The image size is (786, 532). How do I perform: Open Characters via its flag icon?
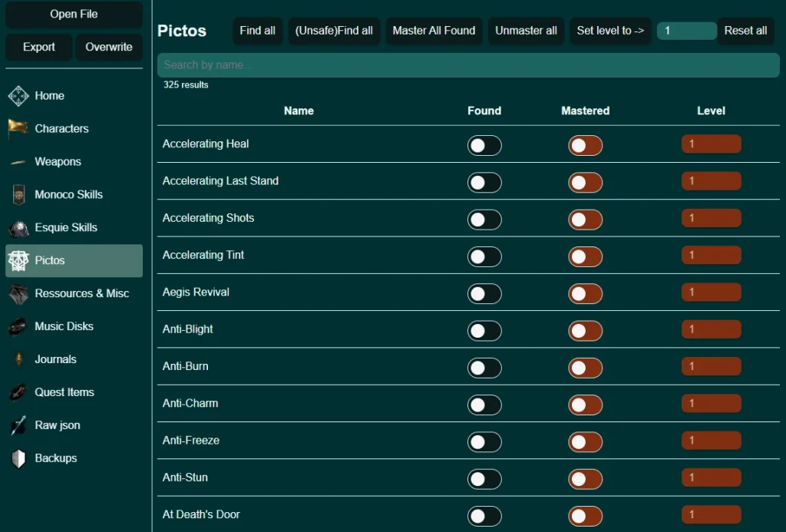[x=18, y=129]
